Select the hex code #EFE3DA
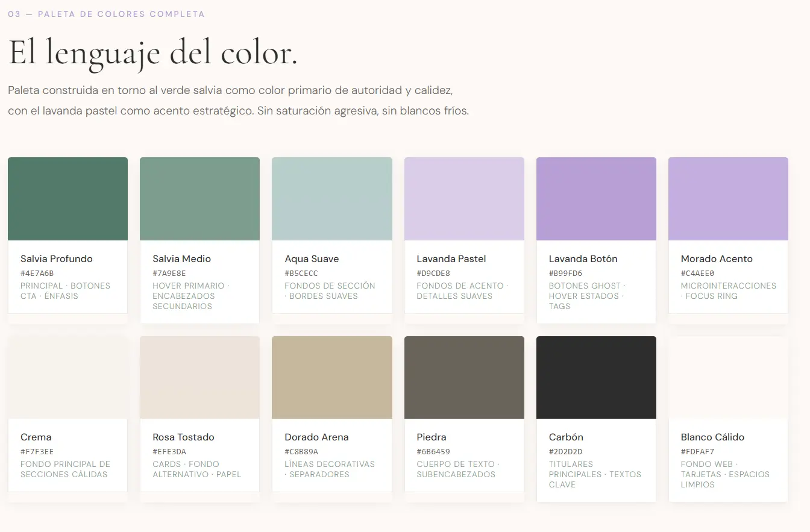Viewport: 810px width, 532px height. [169, 452]
